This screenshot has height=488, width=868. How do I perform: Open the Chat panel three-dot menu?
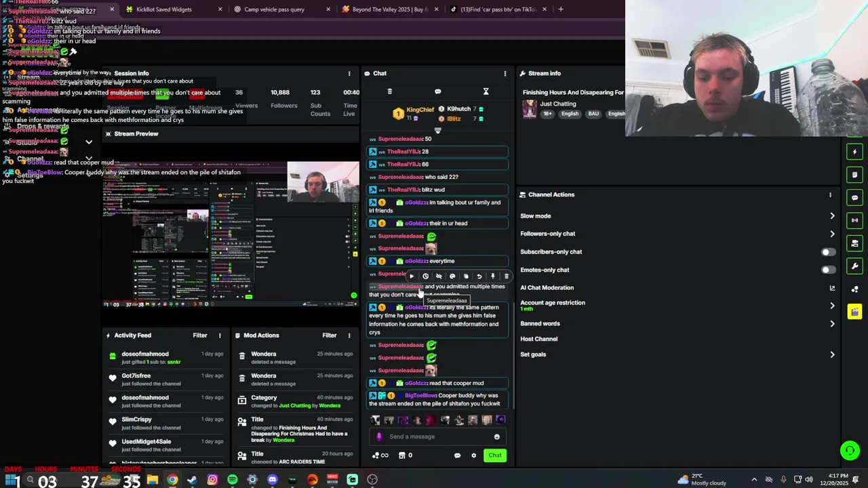click(505, 73)
